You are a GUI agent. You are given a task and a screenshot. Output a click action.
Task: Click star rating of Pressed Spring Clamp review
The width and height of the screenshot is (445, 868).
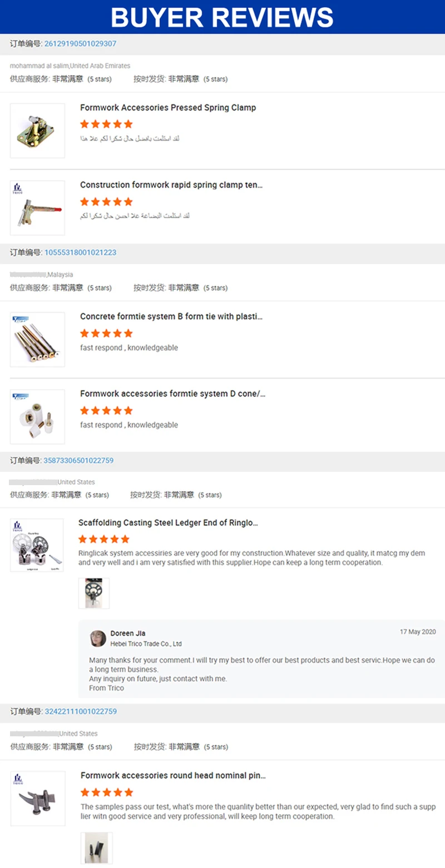click(x=106, y=124)
